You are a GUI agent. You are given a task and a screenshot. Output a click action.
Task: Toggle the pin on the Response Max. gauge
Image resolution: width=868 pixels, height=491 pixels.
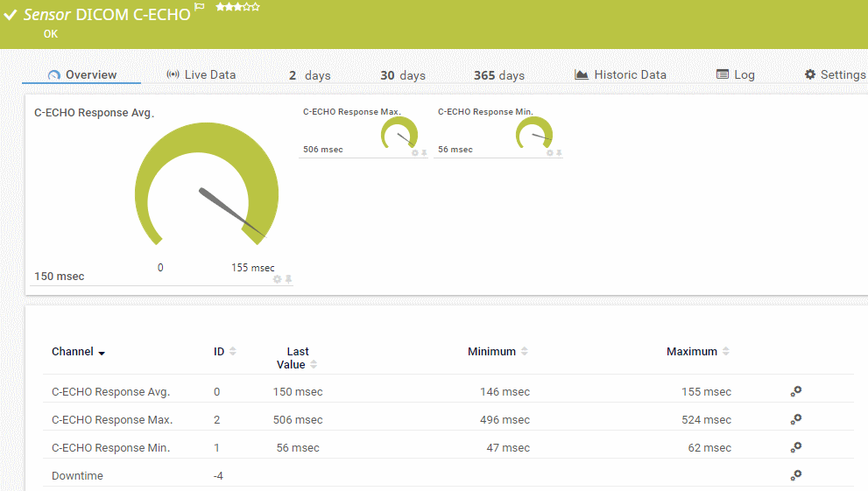tap(425, 153)
